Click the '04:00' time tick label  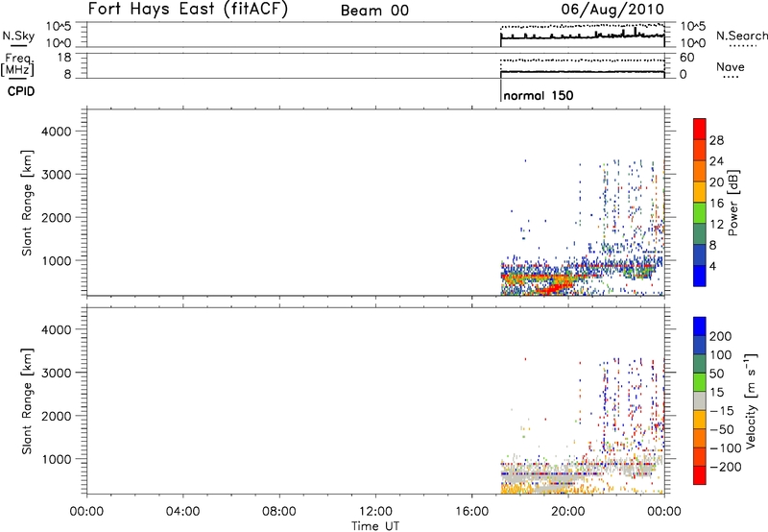coord(182,512)
